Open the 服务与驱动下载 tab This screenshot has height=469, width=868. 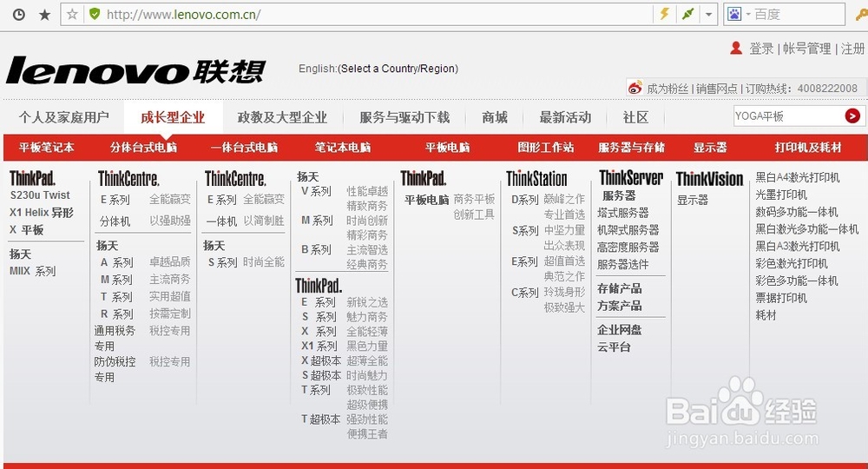click(404, 117)
